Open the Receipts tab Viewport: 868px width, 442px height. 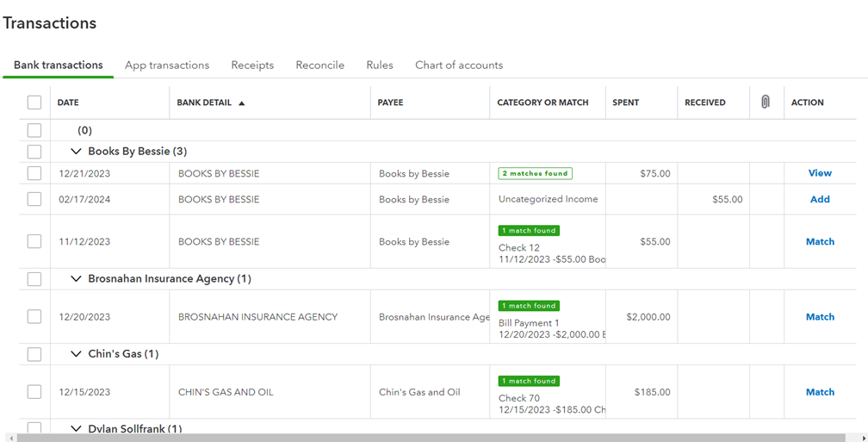pos(252,65)
